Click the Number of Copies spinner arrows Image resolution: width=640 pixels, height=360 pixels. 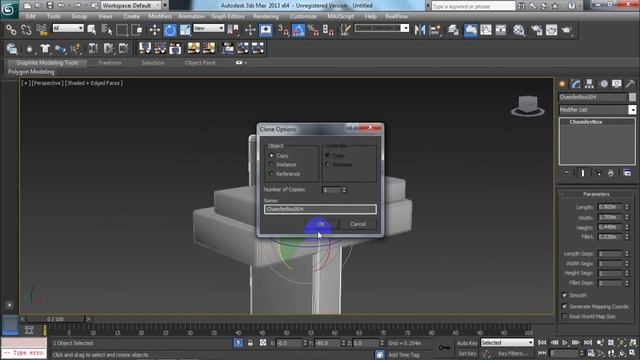coord(344,190)
